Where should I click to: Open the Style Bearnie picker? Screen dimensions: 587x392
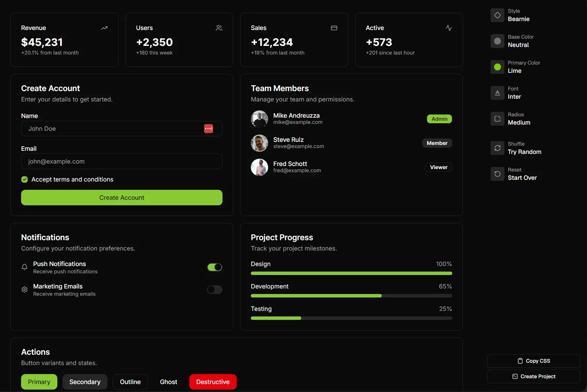[x=497, y=15]
